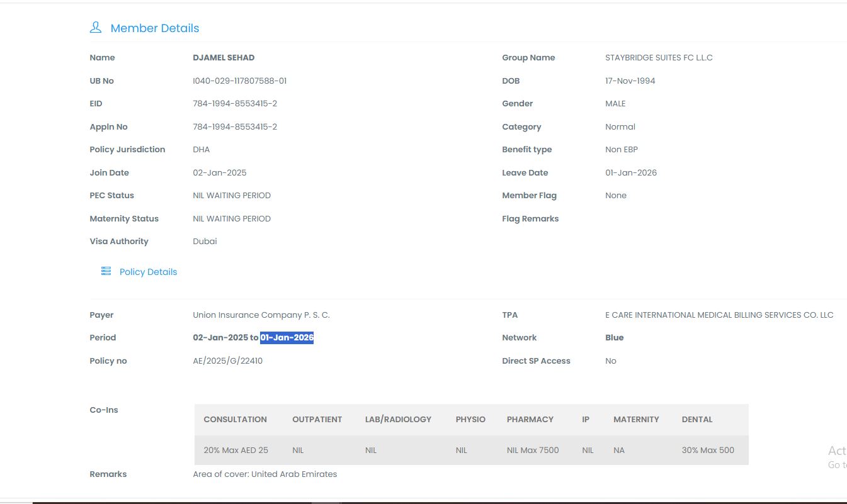Click the NIL cell under IP

[588, 451]
